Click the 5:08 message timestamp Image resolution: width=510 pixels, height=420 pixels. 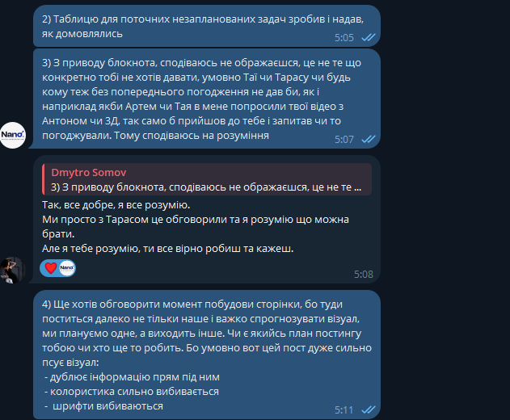(364, 275)
